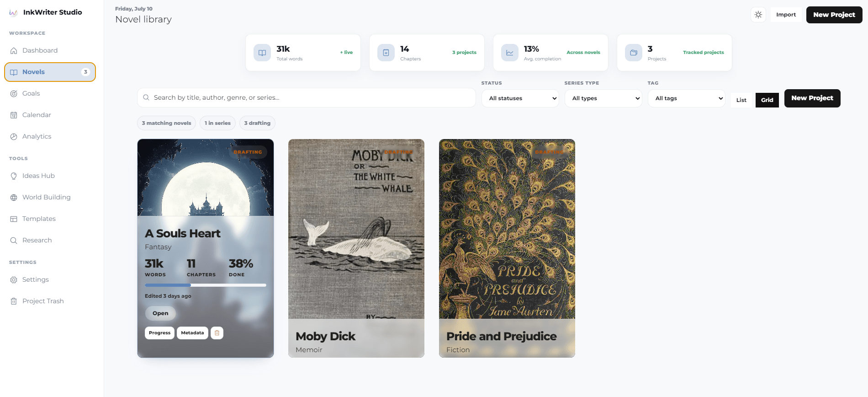Screen dimensions: 868x397
Task: Click 'Across novels' on completion card
Action: coord(583,53)
